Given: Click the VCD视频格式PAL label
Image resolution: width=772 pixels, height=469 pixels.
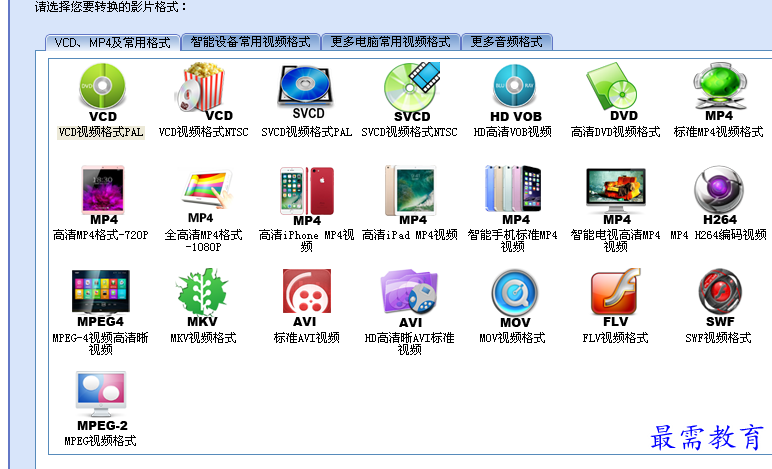Looking at the screenshot, I should (101, 132).
